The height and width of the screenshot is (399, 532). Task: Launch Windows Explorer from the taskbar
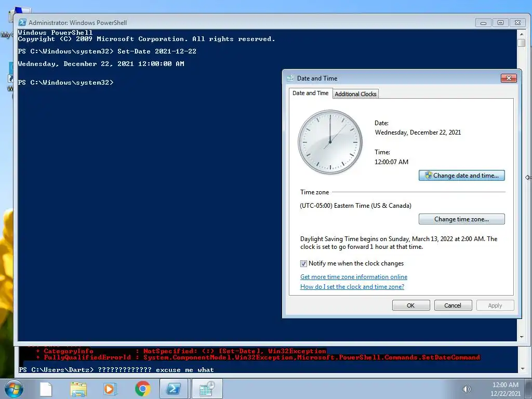coord(78,389)
